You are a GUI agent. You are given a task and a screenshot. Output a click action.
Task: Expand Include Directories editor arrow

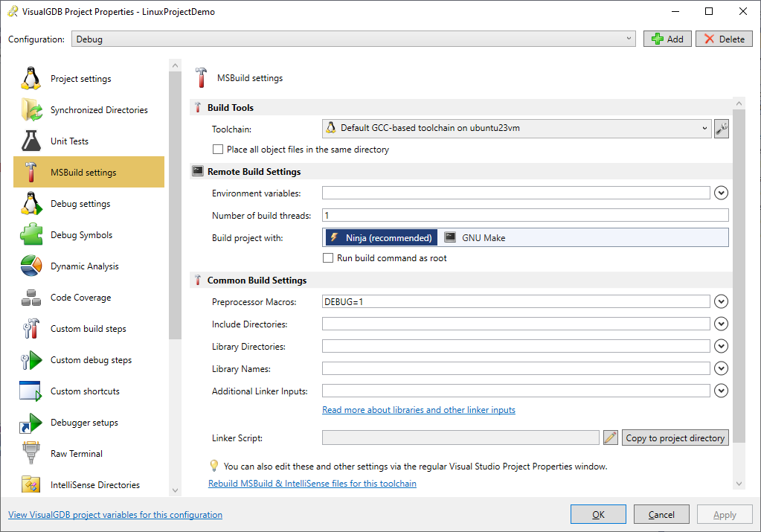pos(722,324)
